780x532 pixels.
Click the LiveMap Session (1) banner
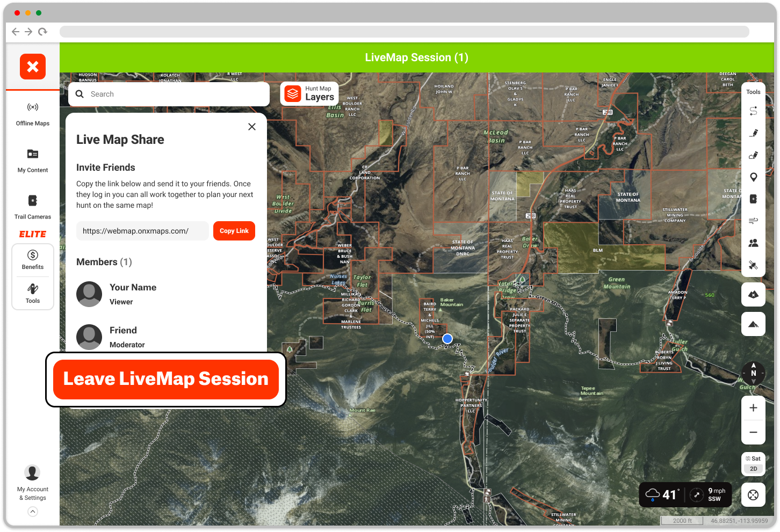point(417,57)
